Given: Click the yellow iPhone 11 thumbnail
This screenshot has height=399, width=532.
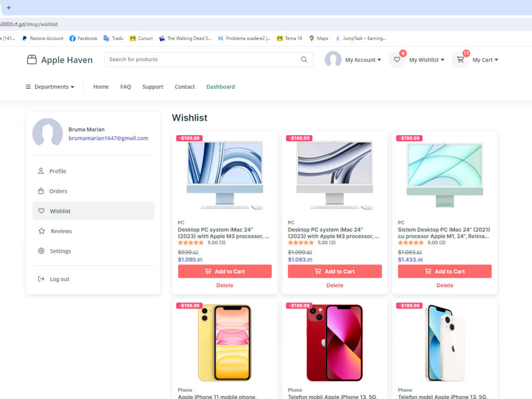Looking at the screenshot, I should (x=225, y=343).
